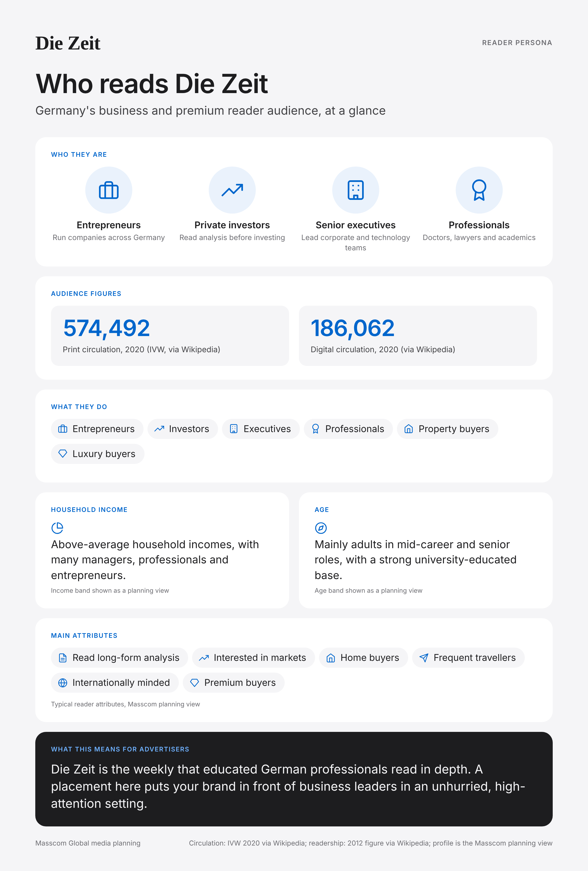Click the MAIN ATTRIBUTES section heading
Screen dimensions: 588x871
coord(84,636)
